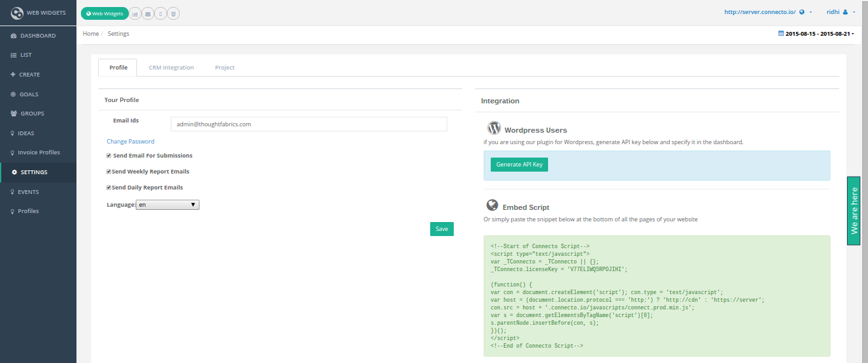Open the server.connecto.io site dropdown
This screenshot has width=868, height=363.
coord(768,12)
